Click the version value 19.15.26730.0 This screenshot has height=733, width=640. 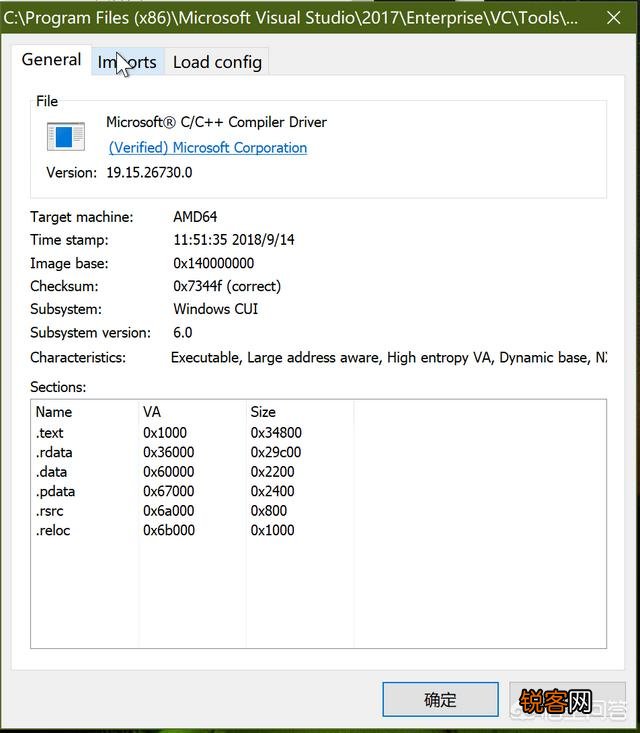[149, 172]
